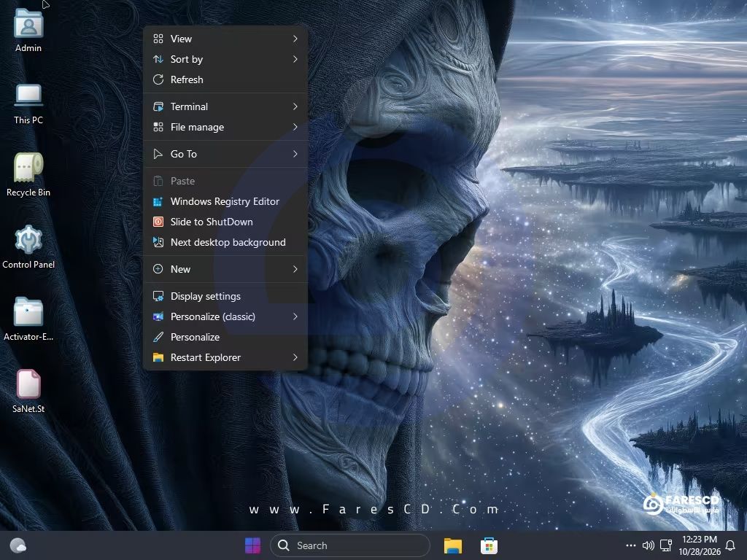Screen dimensions: 747x560
Task: Open the This PC desktop icon
Action: point(28,96)
